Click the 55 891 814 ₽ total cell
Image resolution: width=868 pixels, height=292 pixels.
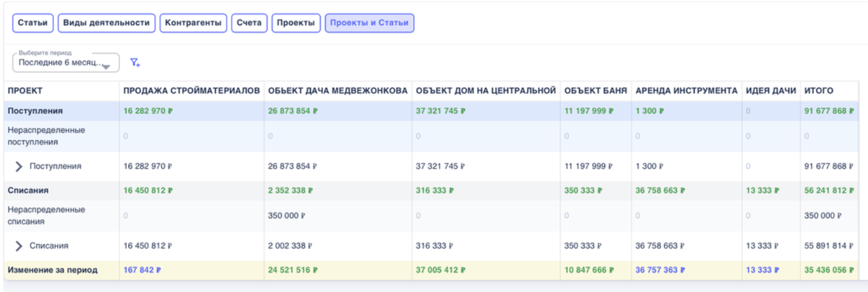[829, 246]
